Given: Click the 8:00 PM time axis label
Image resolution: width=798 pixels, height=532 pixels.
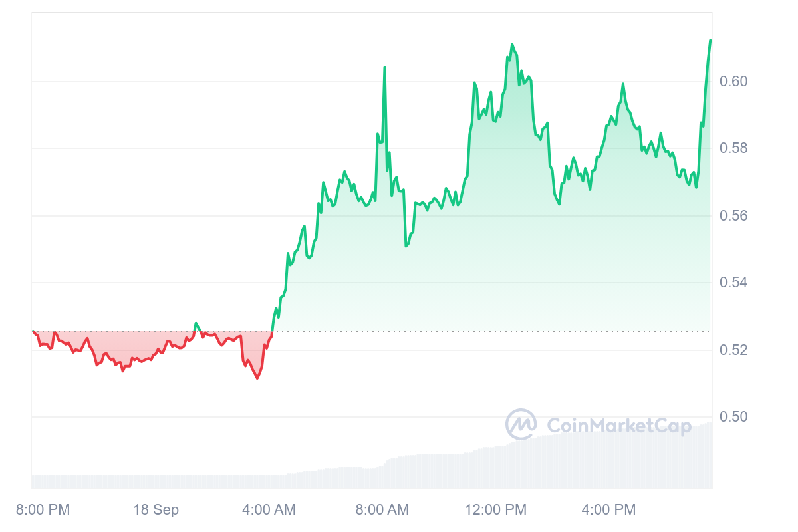Looking at the screenshot, I should tap(43, 510).
